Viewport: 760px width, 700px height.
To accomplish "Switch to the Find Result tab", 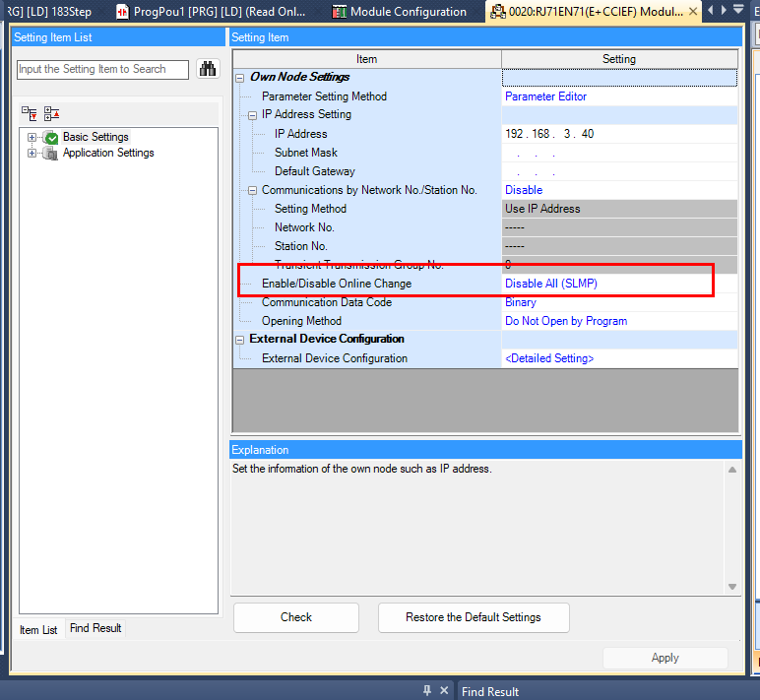I will [x=95, y=628].
